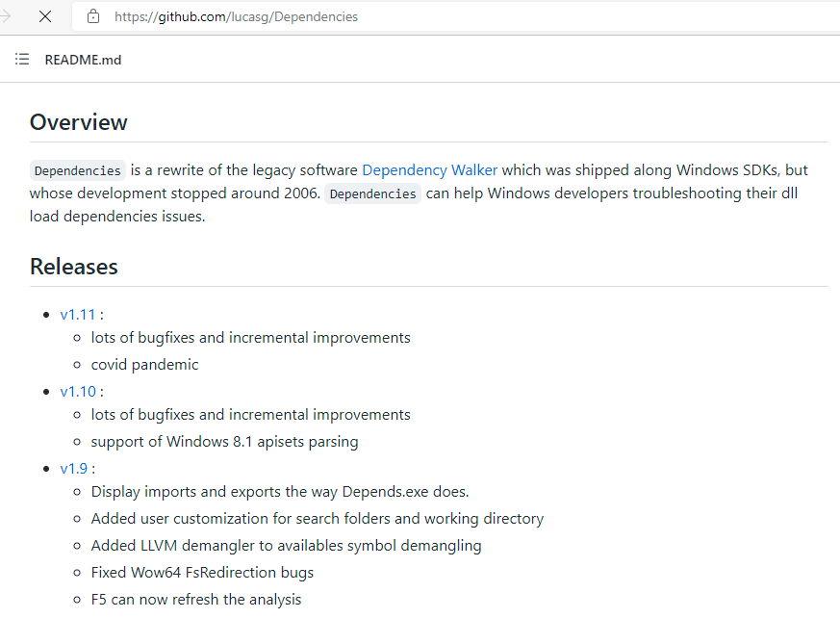Click the README.md filename label
The width and height of the screenshot is (840, 618).
click(x=83, y=60)
